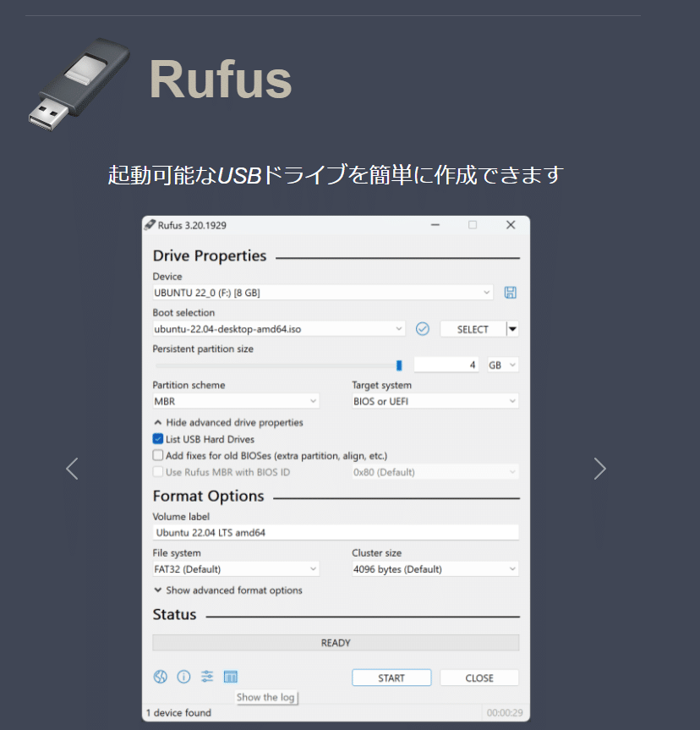Click the Persistent partition size label
Viewport: 700px width, 730px height.
[x=203, y=349]
